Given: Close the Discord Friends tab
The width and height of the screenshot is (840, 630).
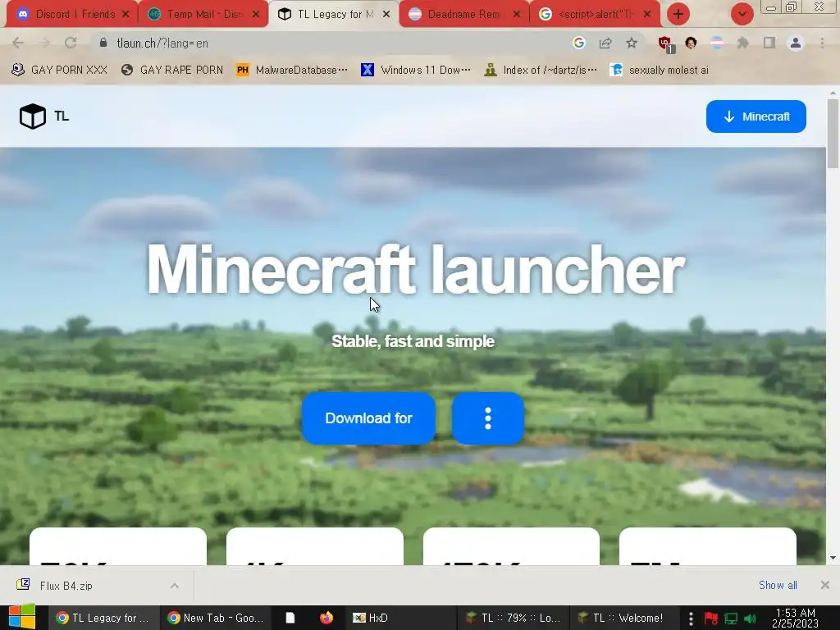Looking at the screenshot, I should pos(126,14).
